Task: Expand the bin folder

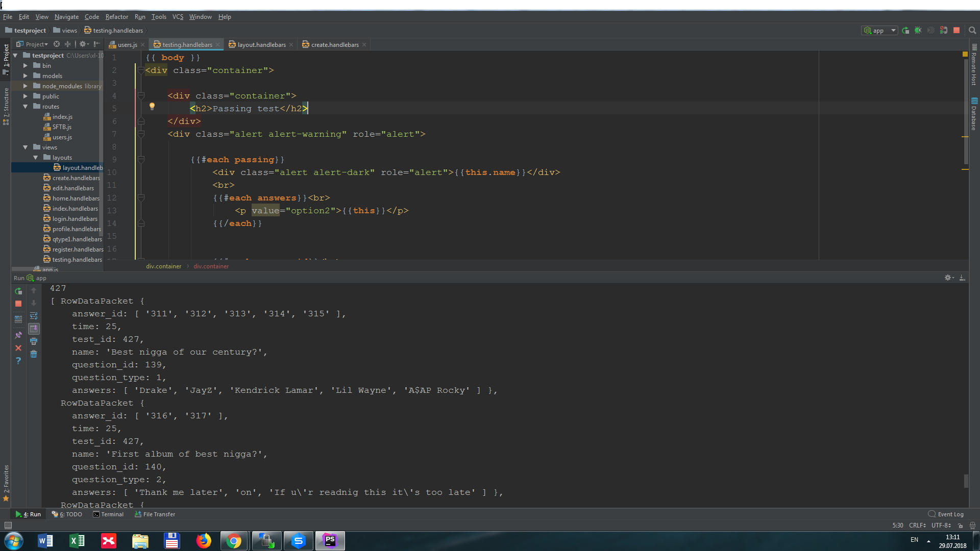Action: 26,66
